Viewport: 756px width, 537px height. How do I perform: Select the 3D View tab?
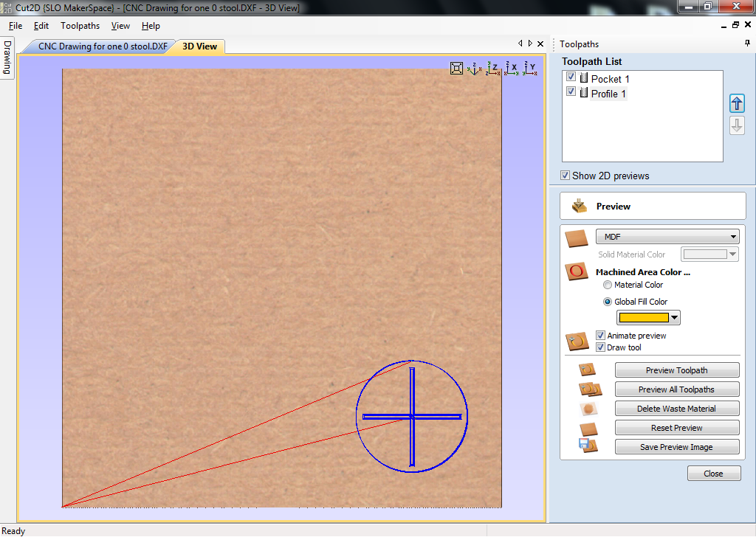(199, 46)
